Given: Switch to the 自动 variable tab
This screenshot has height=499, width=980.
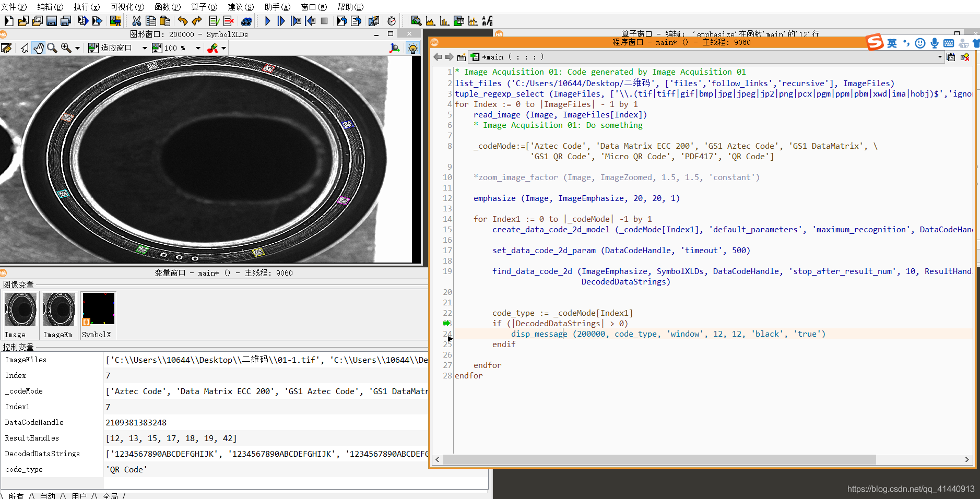Looking at the screenshot, I should [x=47, y=495].
